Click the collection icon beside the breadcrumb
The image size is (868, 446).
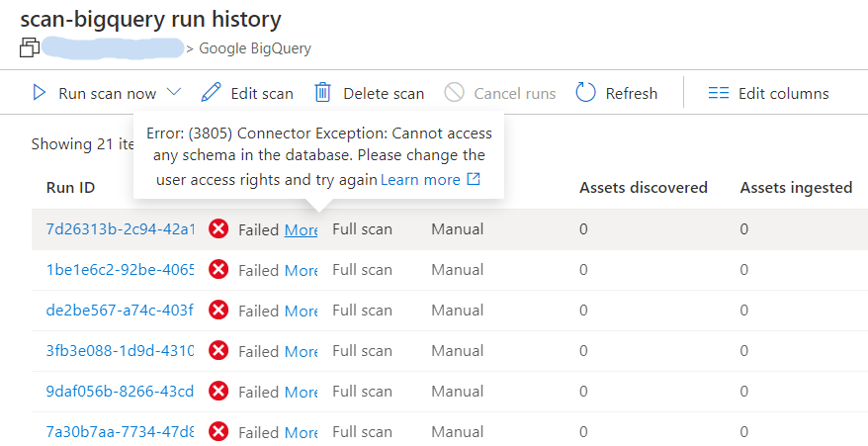(x=30, y=47)
